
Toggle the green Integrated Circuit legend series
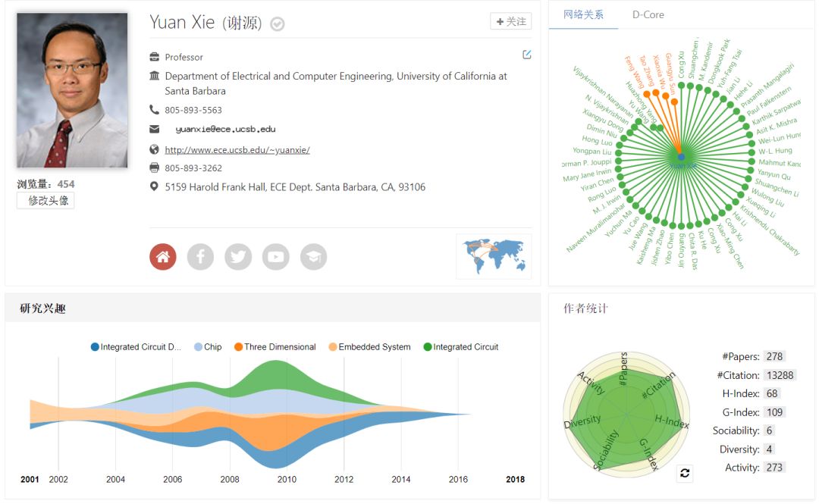coord(460,347)
